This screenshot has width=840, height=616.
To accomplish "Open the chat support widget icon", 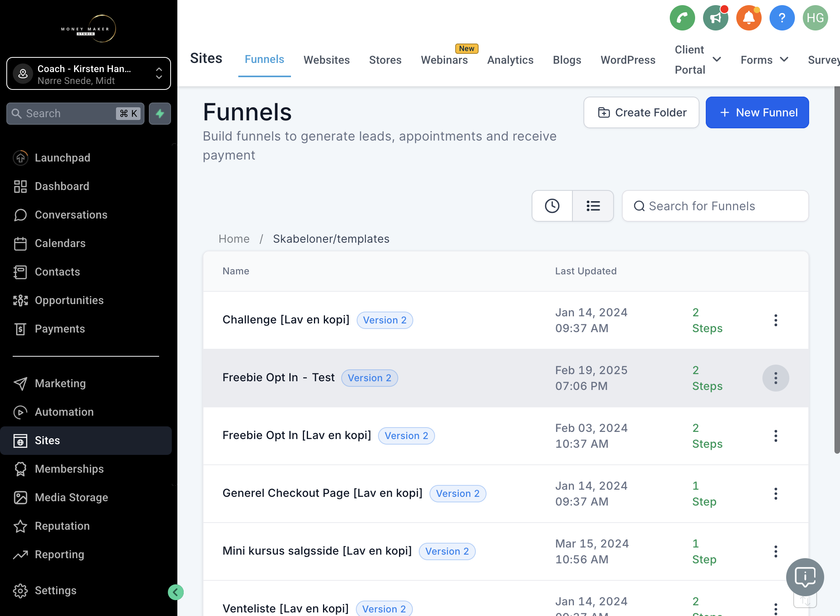I will click(x=805, y=577).
